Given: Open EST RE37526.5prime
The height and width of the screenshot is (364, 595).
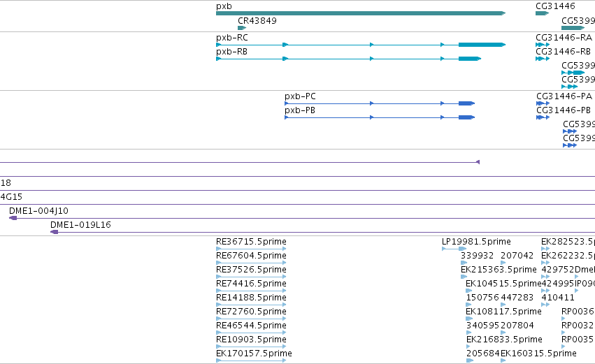Looking at the screenshot, I should 251,270.
